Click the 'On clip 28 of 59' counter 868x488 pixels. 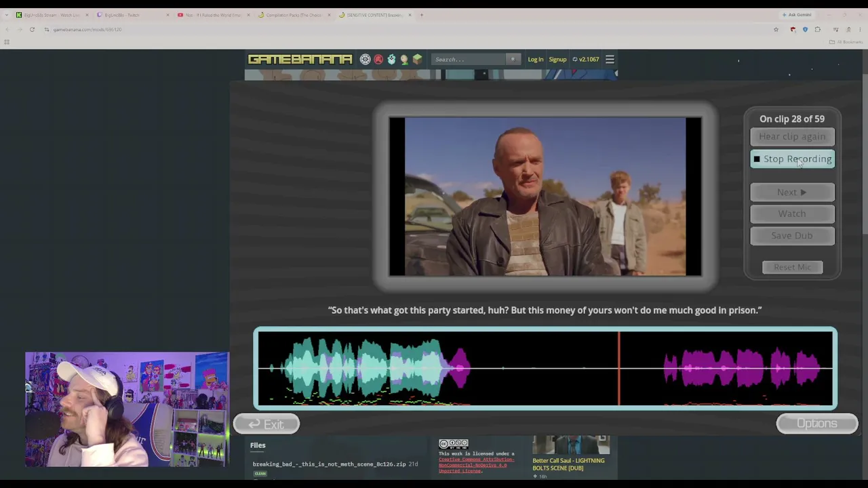[792, 119]
